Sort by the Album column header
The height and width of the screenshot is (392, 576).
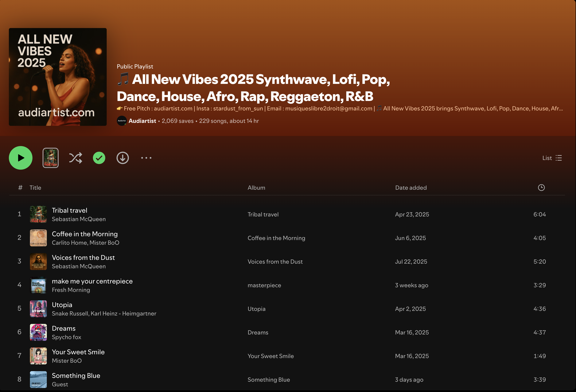tap(256, 188)
